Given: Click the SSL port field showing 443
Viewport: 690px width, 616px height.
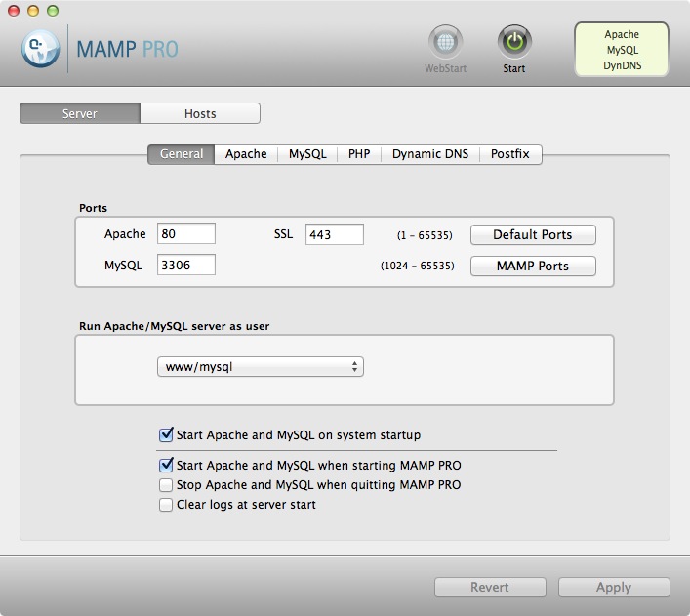Looking at the screenshot, I should (x=335, y=234).
